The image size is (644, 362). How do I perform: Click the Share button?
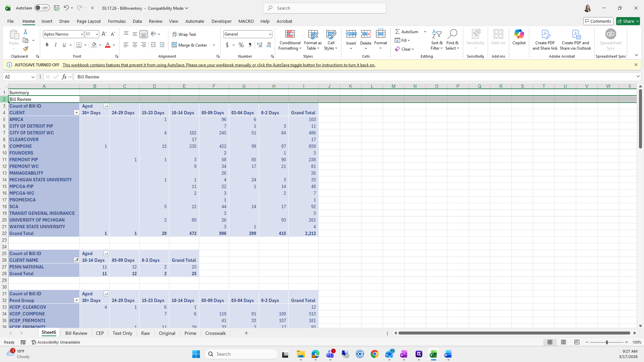(626, 21)
